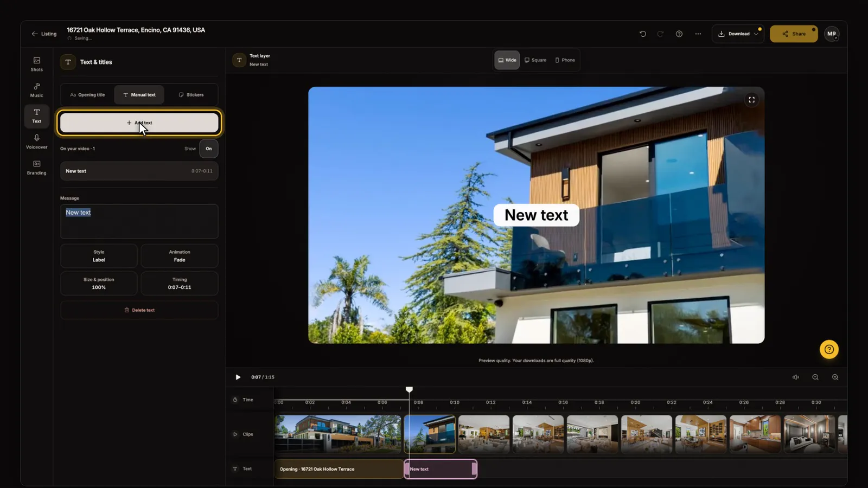The image size is (868, 488).
Task: Switch preview to Phone format
Action: (565, 60)
